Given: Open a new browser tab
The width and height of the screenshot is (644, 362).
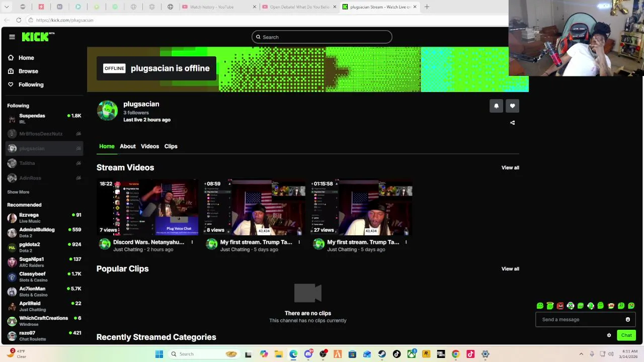Looking at the screenshot, I should pyautogui.click(x=427, y=7).
